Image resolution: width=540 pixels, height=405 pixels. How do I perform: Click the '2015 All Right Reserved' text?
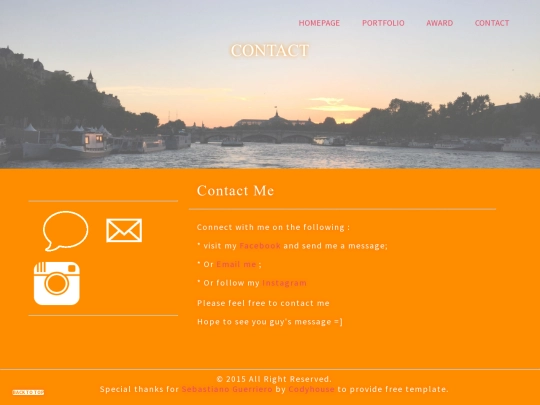(274, 379)
